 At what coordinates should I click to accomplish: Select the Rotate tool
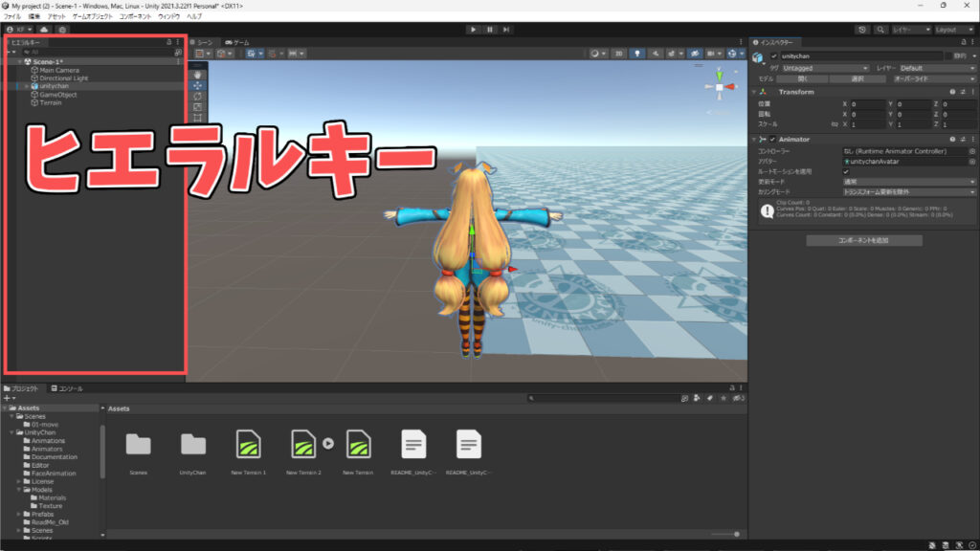pyautogui.click(x=197, y=95)
